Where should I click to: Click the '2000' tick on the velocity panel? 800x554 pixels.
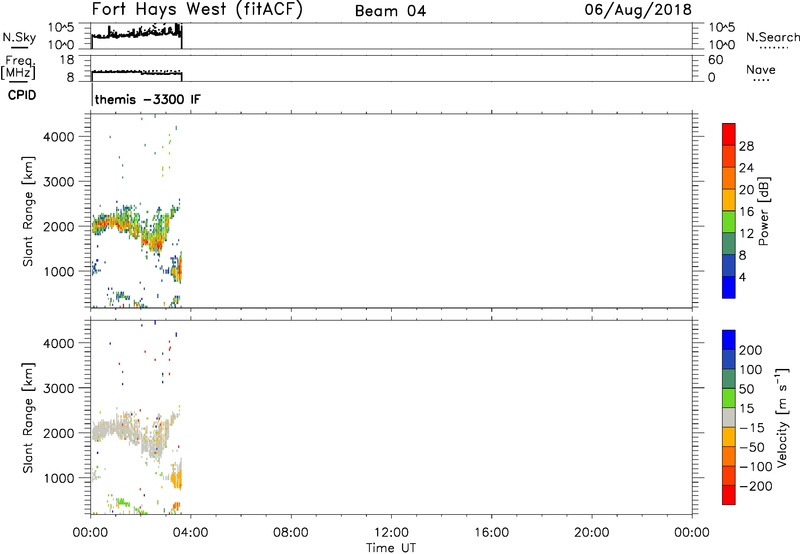[x=59, y=433]
